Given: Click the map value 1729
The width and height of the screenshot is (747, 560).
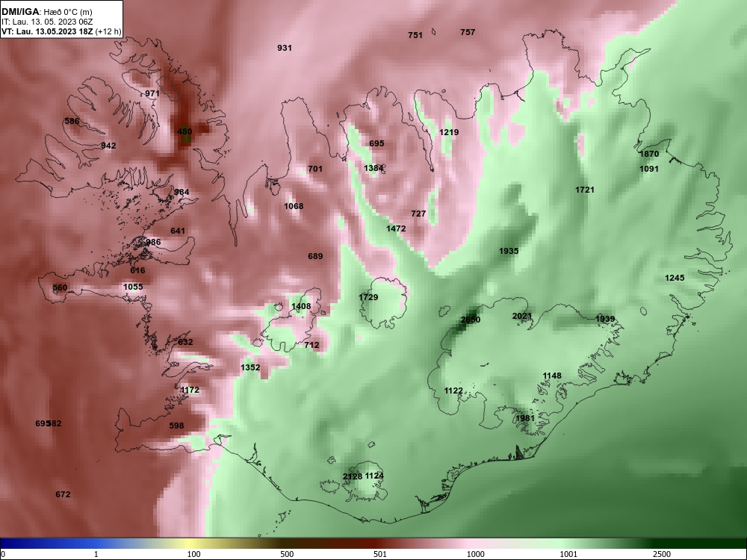Looking at the screenshot, I should 369,297.
